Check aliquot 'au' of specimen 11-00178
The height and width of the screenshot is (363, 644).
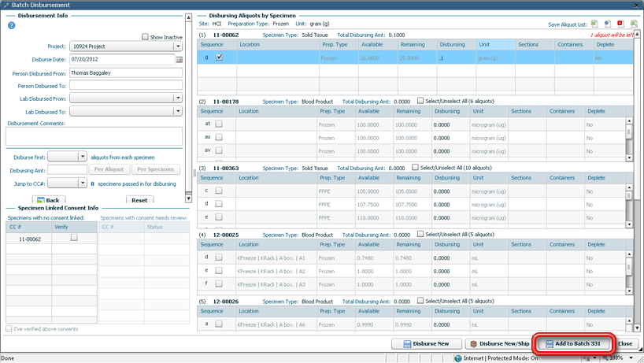coord(219,137)
